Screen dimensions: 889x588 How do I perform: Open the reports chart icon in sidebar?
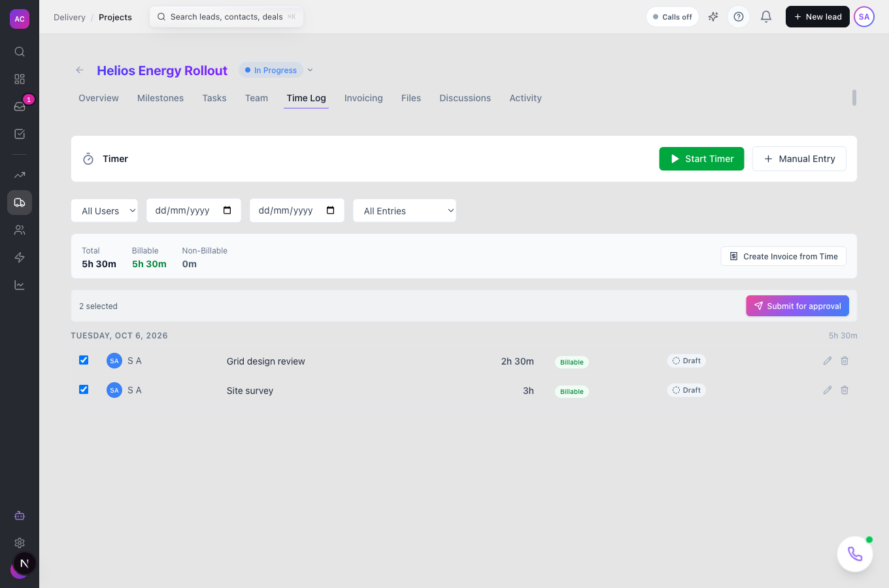click(20, 285)
